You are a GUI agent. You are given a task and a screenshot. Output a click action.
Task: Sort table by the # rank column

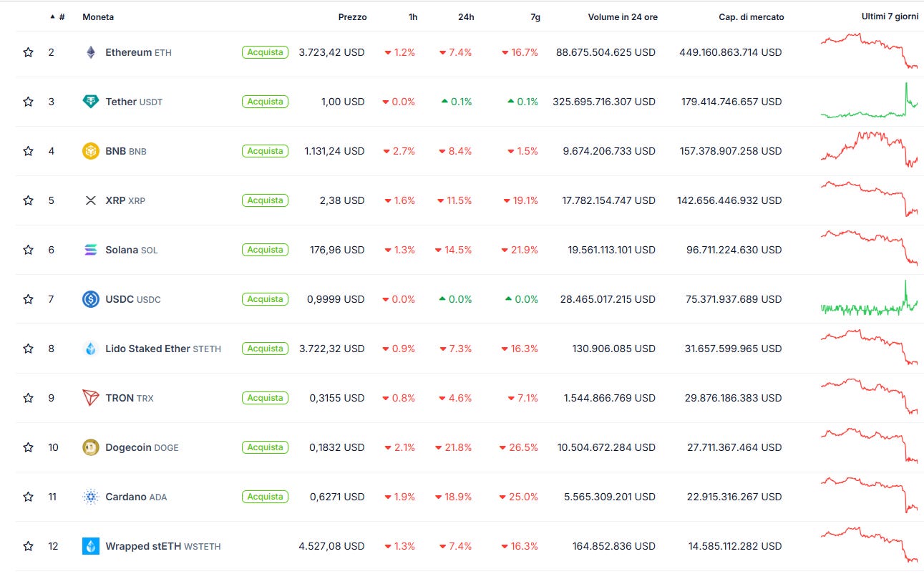pos(57,17)
